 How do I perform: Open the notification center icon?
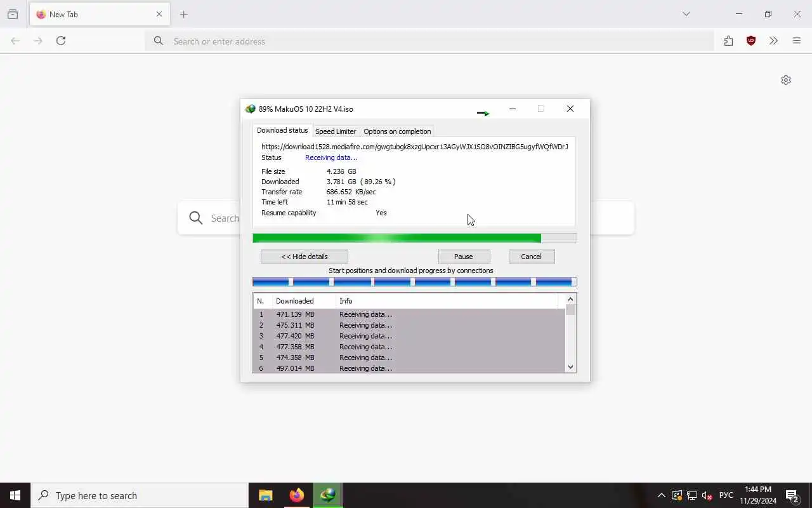(x=792, y=495)
